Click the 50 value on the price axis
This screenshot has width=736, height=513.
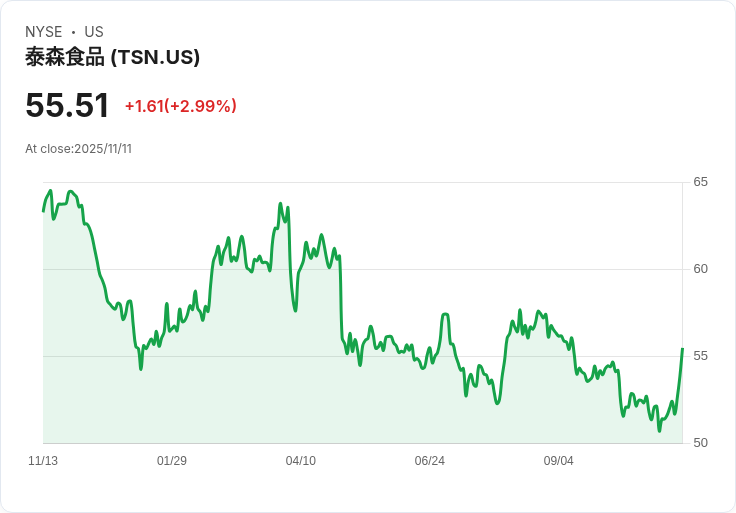700,443
